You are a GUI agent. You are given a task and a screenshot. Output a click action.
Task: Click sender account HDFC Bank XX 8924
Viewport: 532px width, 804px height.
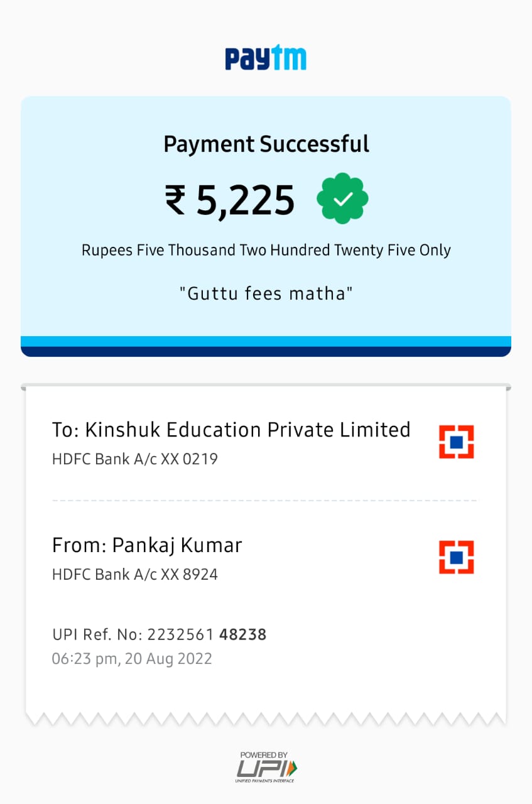click(x=134, y=574)
